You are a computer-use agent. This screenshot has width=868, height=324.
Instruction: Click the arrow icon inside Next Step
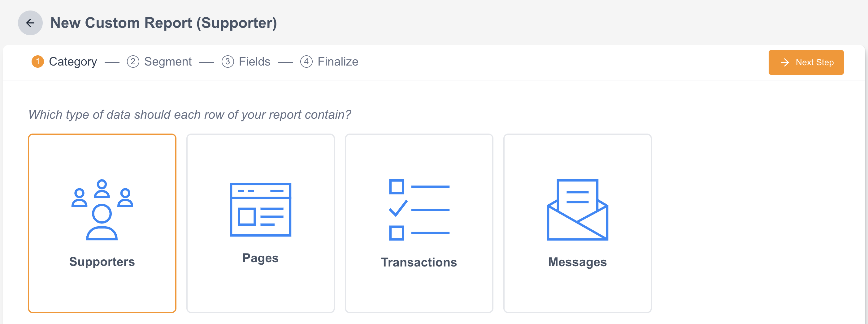point(785,62)
